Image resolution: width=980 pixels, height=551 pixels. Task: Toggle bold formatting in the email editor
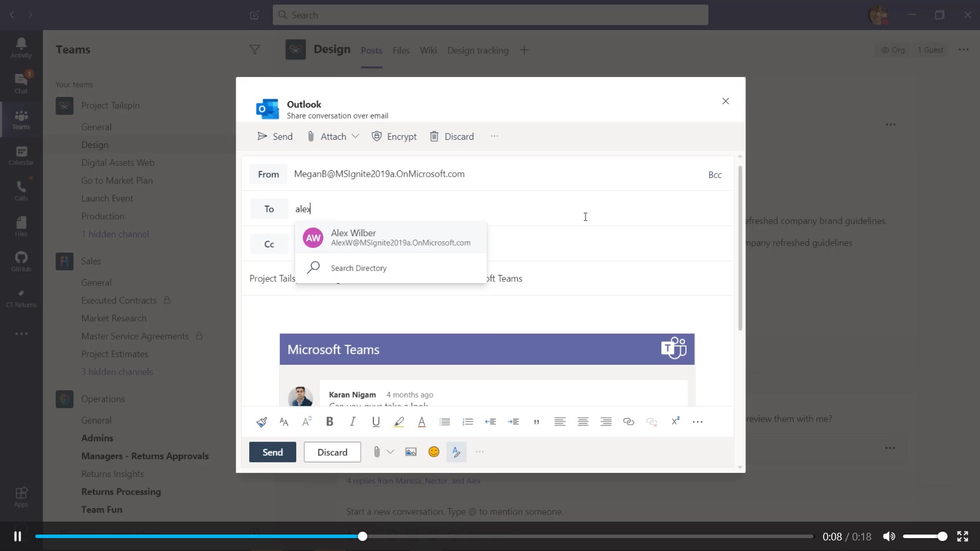point(330,422)
